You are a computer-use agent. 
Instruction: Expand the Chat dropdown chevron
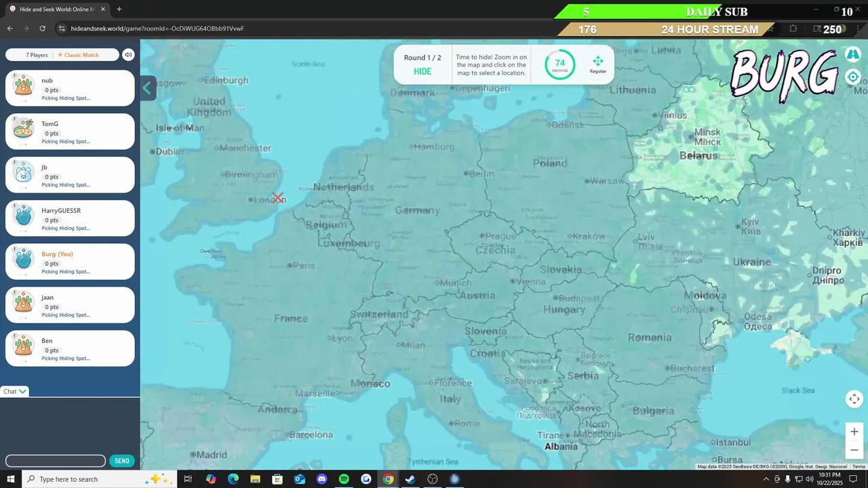(x=22, y=391)
